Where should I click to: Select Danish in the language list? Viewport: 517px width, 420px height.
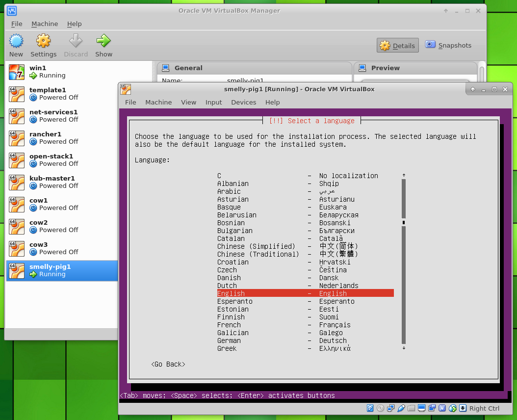pos(305,278)
